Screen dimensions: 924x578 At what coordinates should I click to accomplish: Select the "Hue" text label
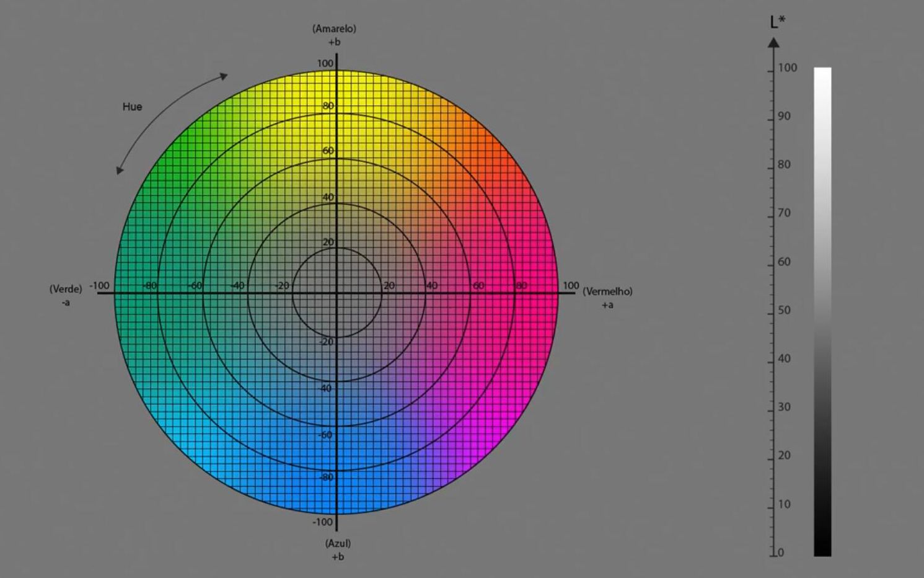pyautogui.click(x=132, y=107)
